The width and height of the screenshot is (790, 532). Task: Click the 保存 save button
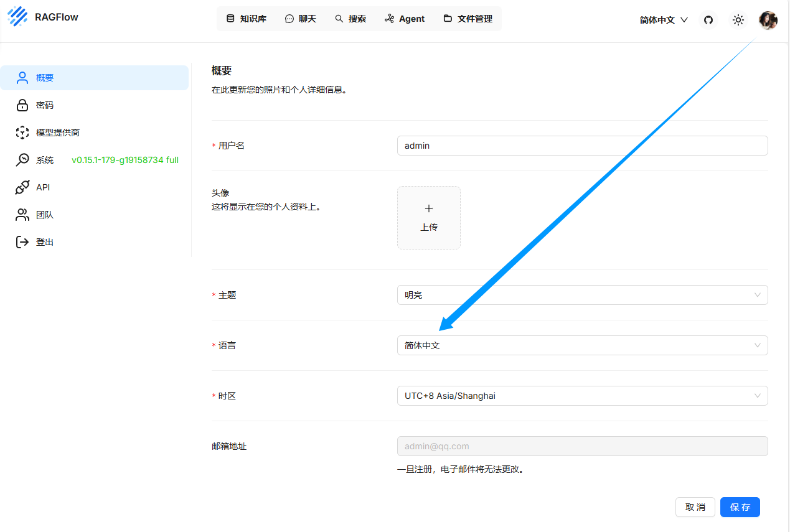click(x=740, y=507)
